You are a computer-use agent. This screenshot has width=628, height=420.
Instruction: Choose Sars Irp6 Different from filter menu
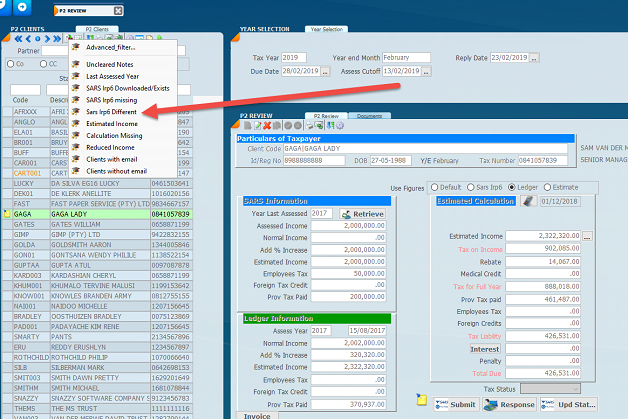tap(113, 112)
